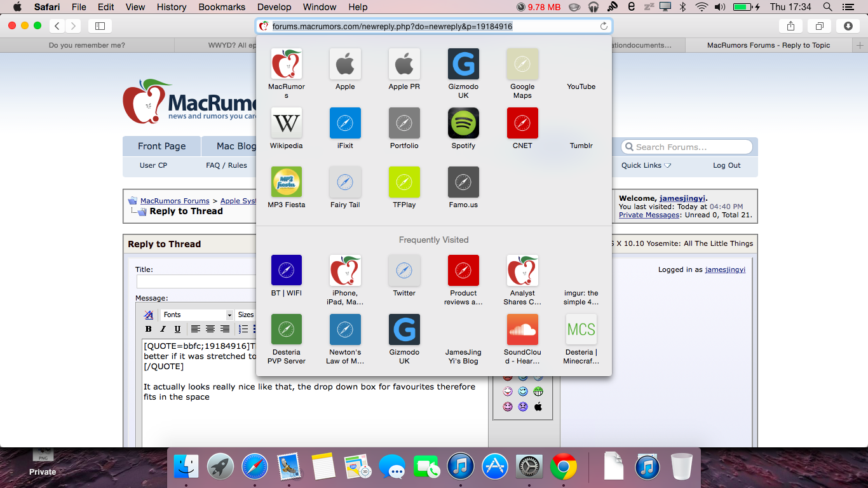Open the Spotify favourite icon
The height and width of the screenshot is (488, 868).
click(463, 123)
